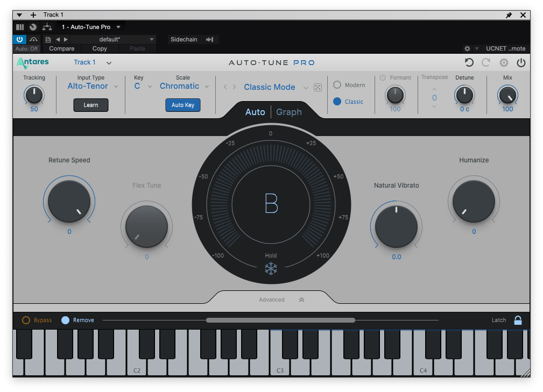
Task: Enable Formant power icon
Action: pyautogui.click(x=382, y=77)
